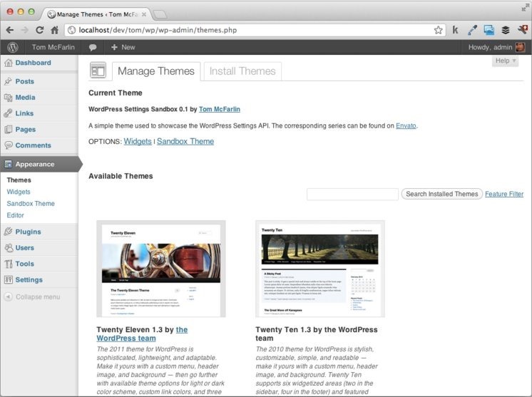Expand the Help dropdown panel
The image size is (532, 397).
(505, 61)
